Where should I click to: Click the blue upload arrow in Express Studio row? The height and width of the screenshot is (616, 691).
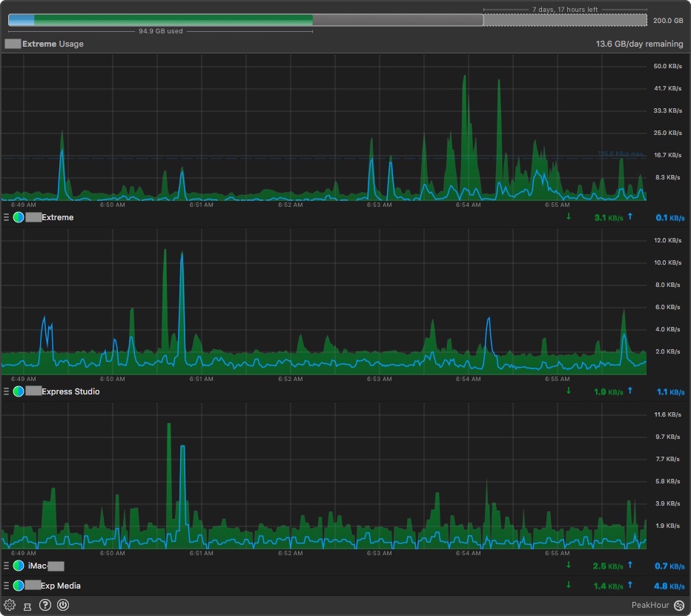tap(630, 391)
